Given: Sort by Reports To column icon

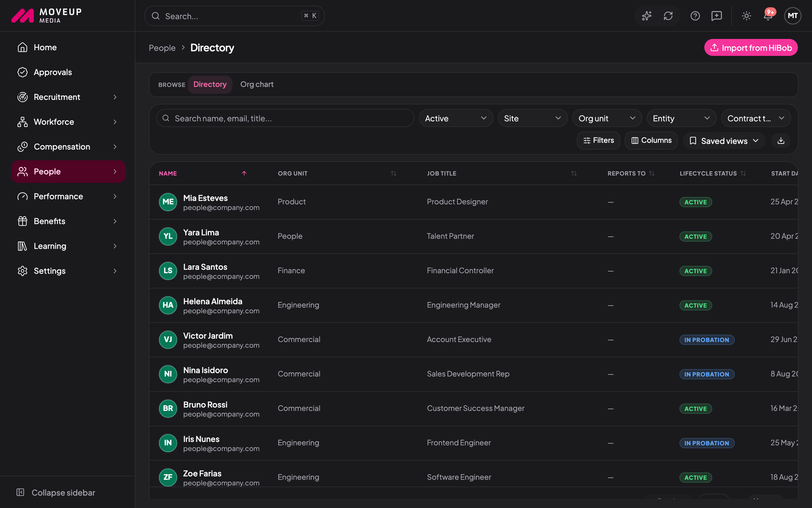Looking at the screenshot, I should (x=652, y=173).
